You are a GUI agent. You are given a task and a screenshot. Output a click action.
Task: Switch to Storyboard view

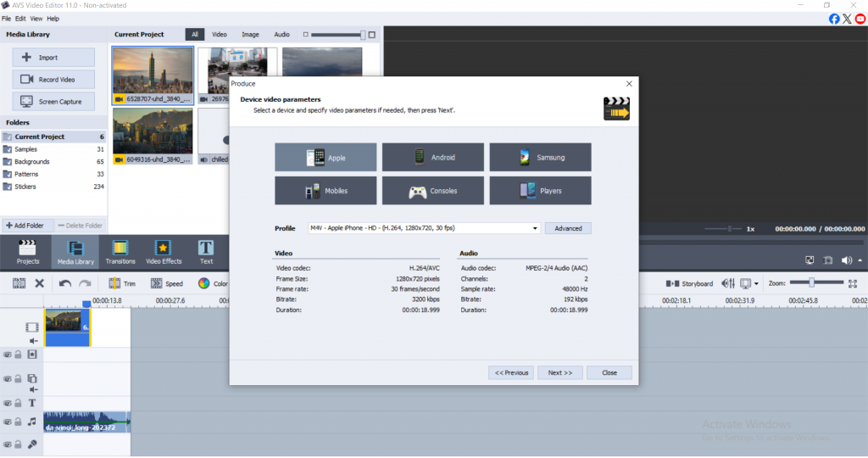[x=689, y=283]
